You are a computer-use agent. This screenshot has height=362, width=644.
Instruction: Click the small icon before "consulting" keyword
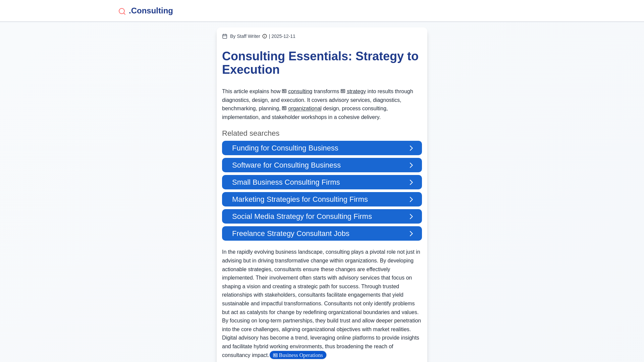click(284, 91)
